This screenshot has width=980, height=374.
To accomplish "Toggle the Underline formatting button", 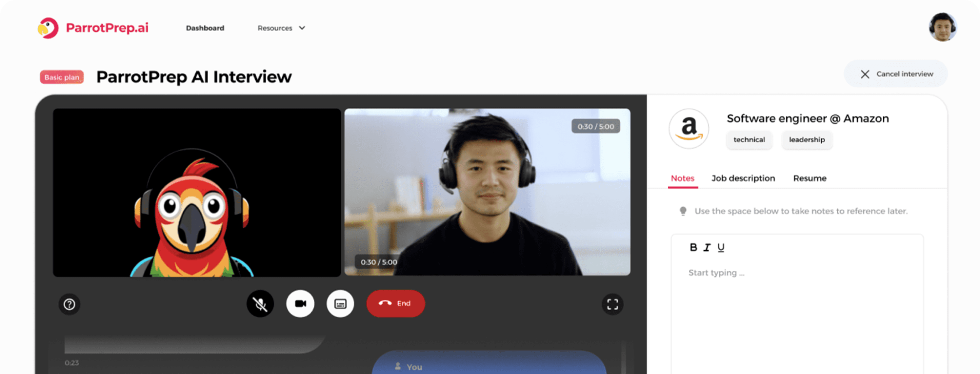I will [x=721, y=247].
